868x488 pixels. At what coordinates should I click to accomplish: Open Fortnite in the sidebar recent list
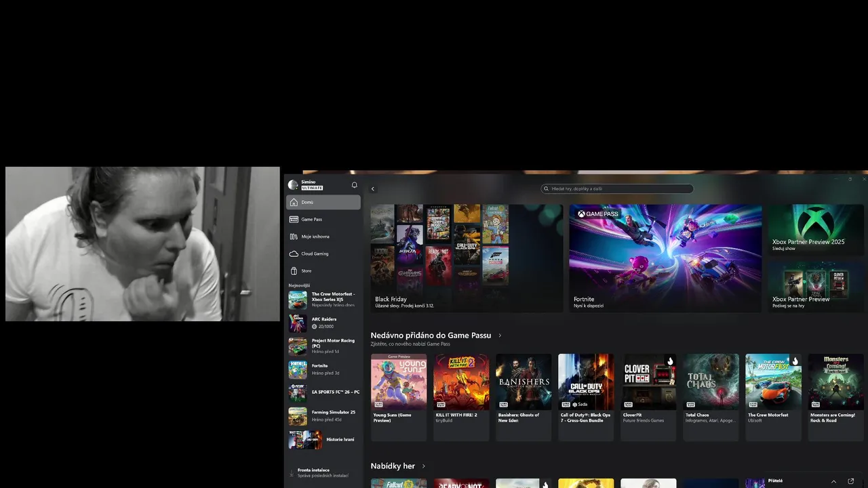point(323,369)
